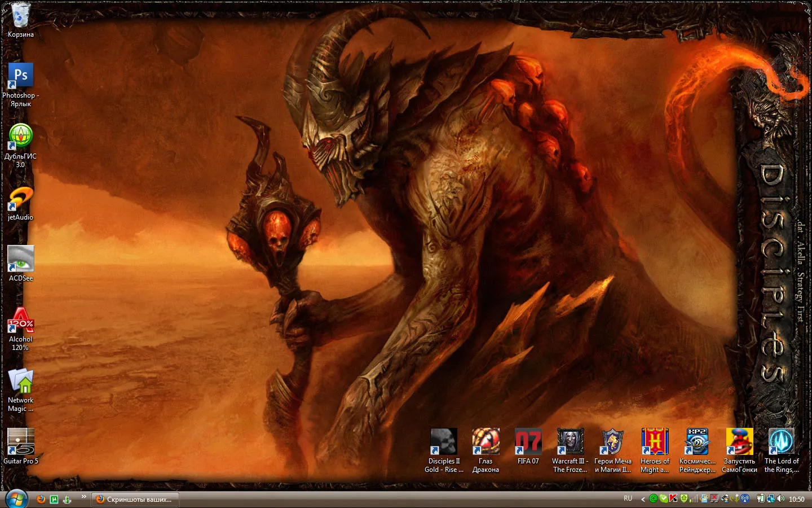Screen dimensions: 812x508
Task: Select the Корзина recycle bin
Action: 21,15
